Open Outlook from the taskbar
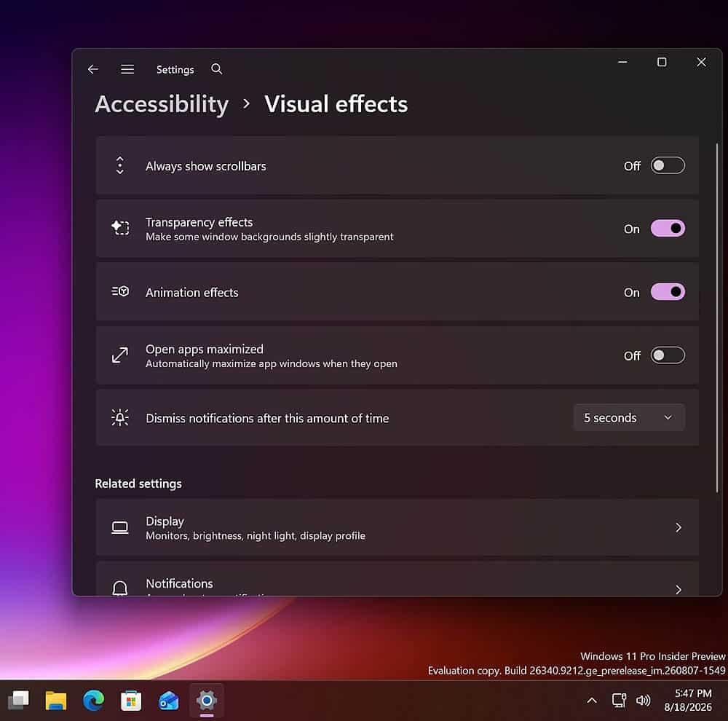Viewport: 728px width, 721px height. (x=169, y=701)
